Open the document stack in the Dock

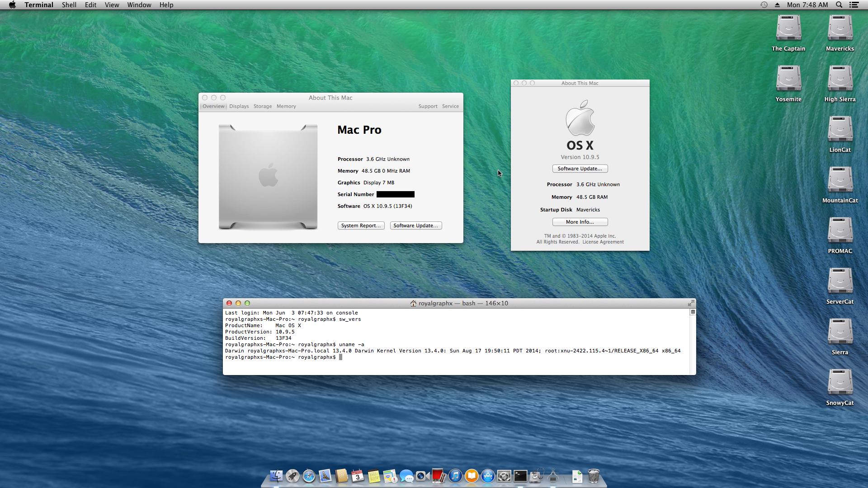[x=577, y=476]
